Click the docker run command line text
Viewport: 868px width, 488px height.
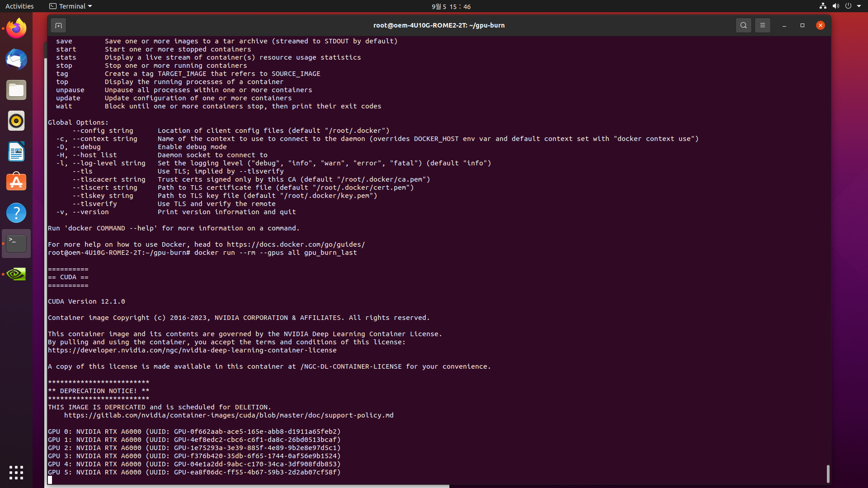tap(275, 253)
